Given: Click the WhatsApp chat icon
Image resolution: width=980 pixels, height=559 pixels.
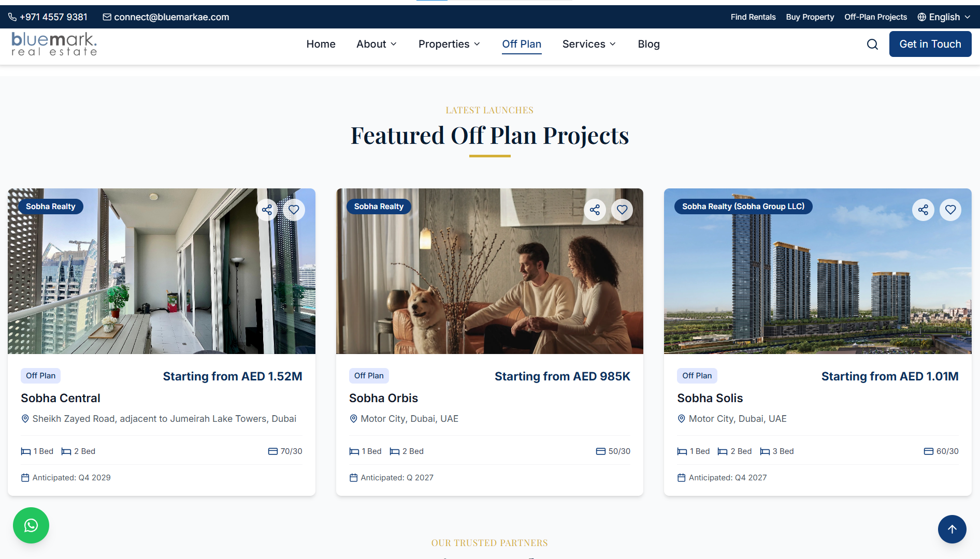Looking at the screenshot, I should [31, 525].
